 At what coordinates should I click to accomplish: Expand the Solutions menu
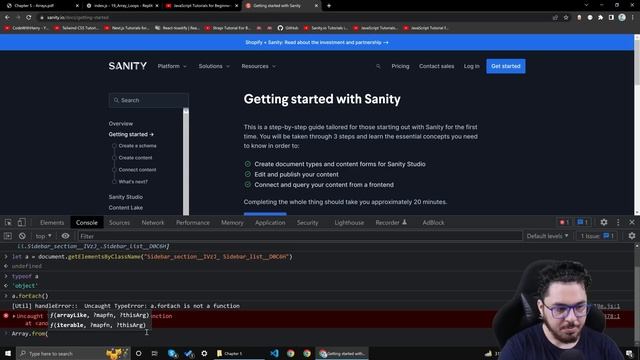click(214, 66)
